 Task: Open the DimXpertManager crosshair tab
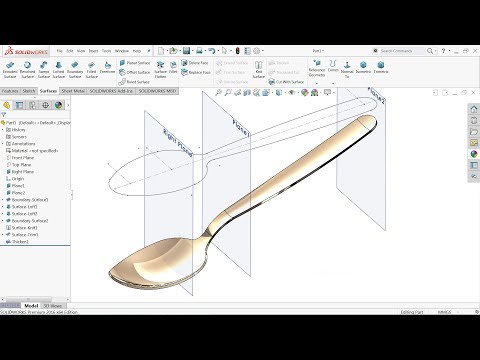pos(45,105)
